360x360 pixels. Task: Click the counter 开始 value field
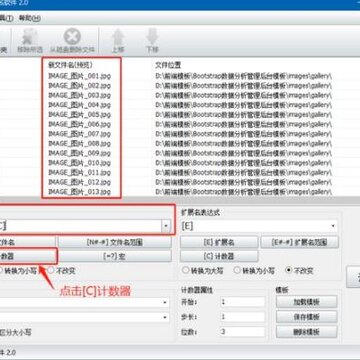(x=242, y=302)
